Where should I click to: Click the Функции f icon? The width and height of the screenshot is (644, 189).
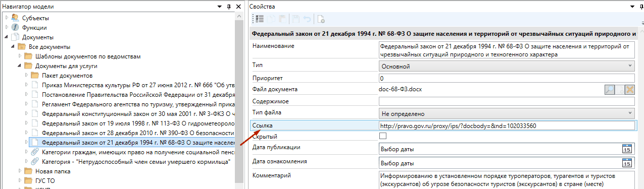pos(15,28)
